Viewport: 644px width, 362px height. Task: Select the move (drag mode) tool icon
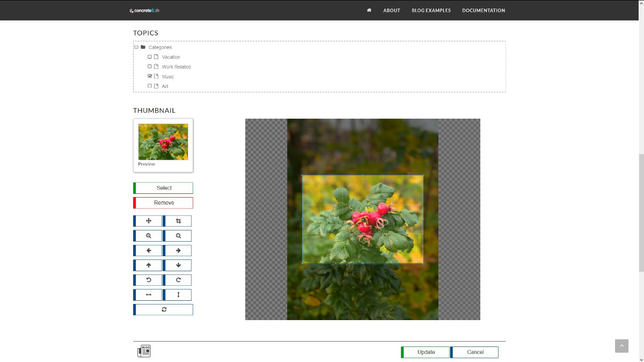pyautogui.click(x=149, y=221)
